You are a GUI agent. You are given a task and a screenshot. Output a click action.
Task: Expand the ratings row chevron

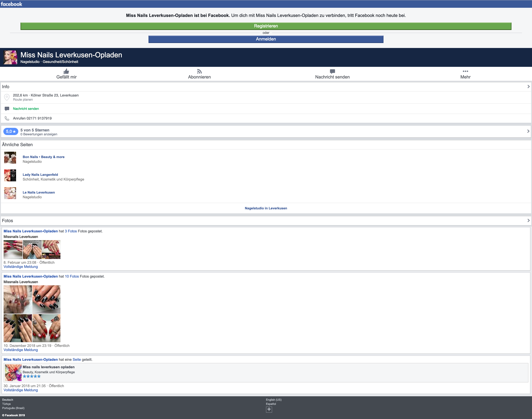(x=528, y=131)
